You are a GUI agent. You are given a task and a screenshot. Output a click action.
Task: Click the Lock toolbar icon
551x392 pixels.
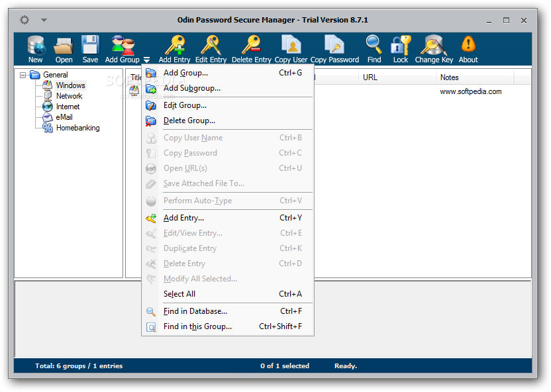401,45
